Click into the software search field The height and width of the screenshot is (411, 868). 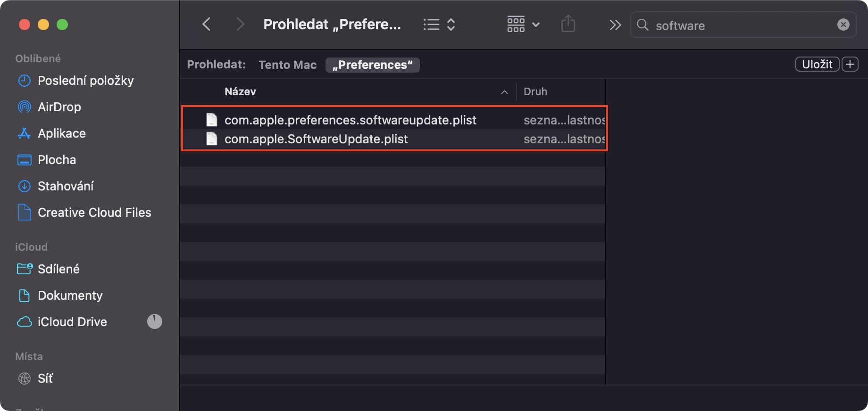point(741,25)
